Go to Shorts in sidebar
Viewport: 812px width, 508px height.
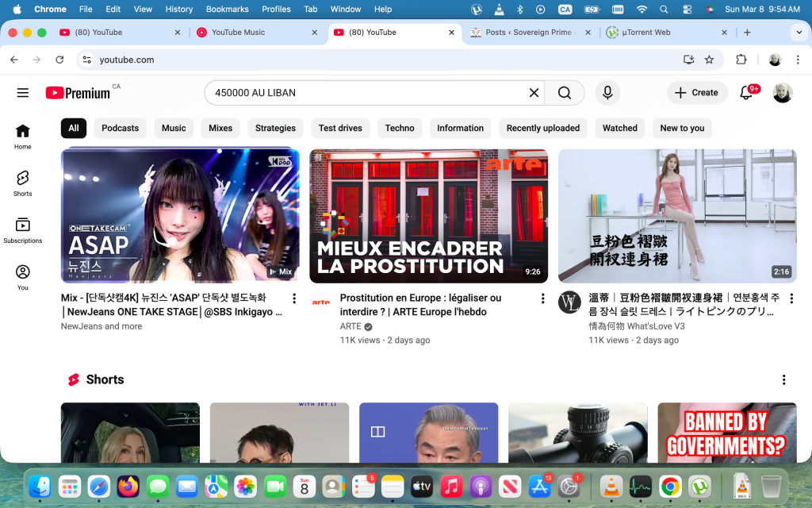pos(23,183)
